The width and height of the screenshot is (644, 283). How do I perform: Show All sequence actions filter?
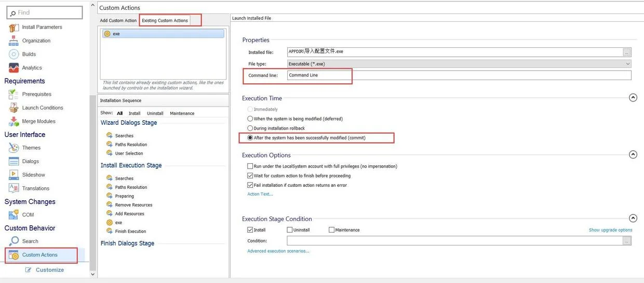tap(120, 113)
